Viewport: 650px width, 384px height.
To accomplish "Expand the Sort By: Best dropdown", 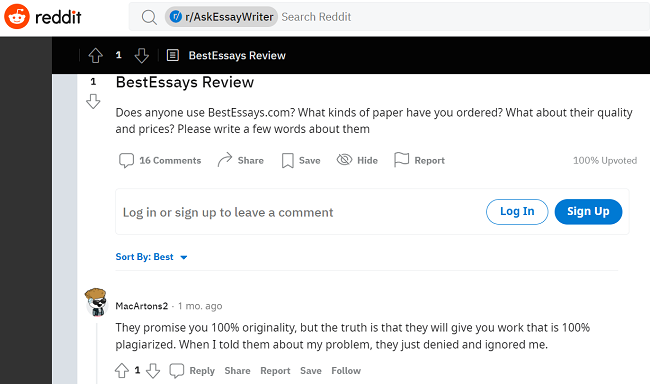I will tap(152, 257).
